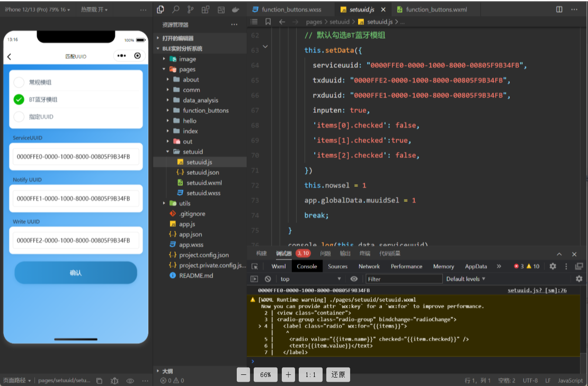Image resolution: width=588 pixels, height=386 pixels.
Task: Click the 还原 reset button
Action: click(x=338, y=374)
